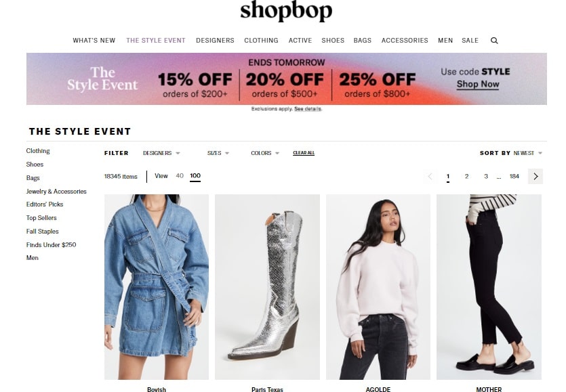
Task: Go to next page arrow
Action: pyautogui.click(x=535, y=176)
